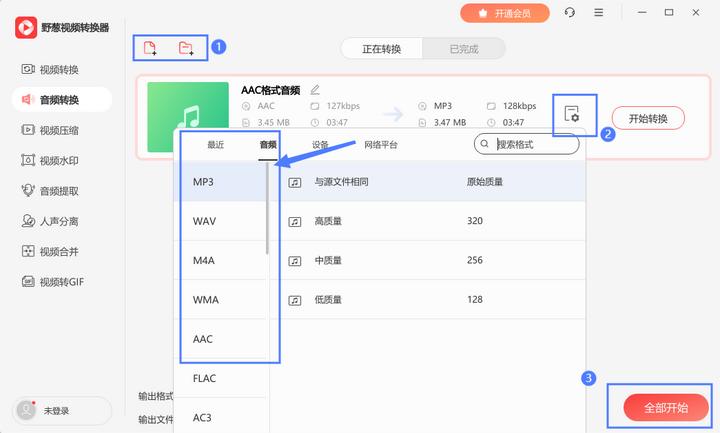Click the search magnifier icon

484,144
